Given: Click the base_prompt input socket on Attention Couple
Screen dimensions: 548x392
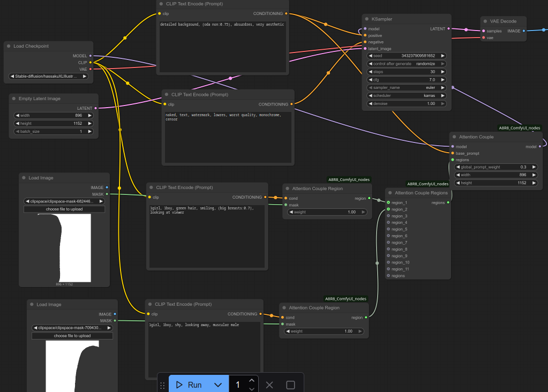Looking at the screenshot, I should click(453, 153).
